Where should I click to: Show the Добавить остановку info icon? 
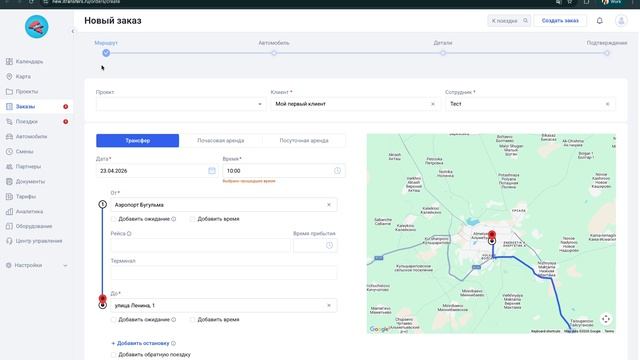tap(173, 343)
